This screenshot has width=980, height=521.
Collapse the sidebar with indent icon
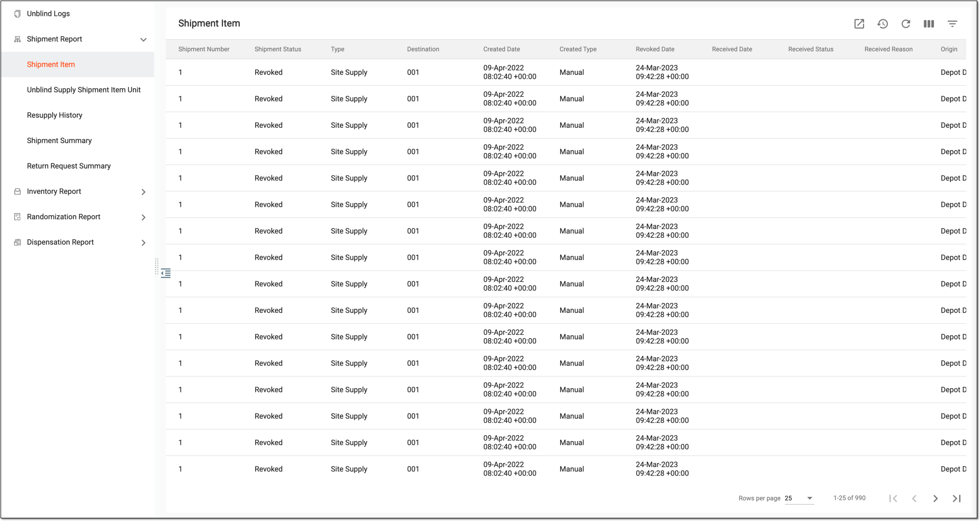[x=166, y=273]
